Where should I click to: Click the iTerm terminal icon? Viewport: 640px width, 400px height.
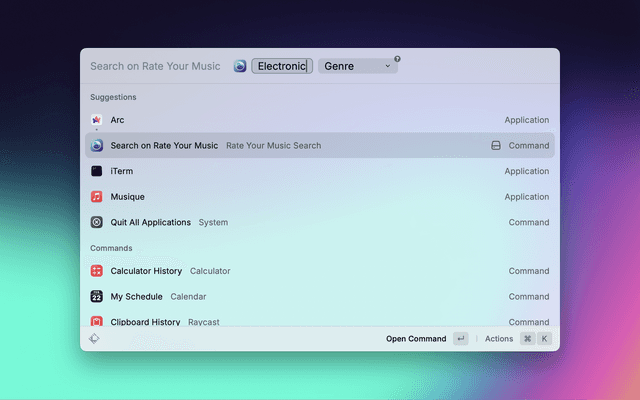[96, 172]
